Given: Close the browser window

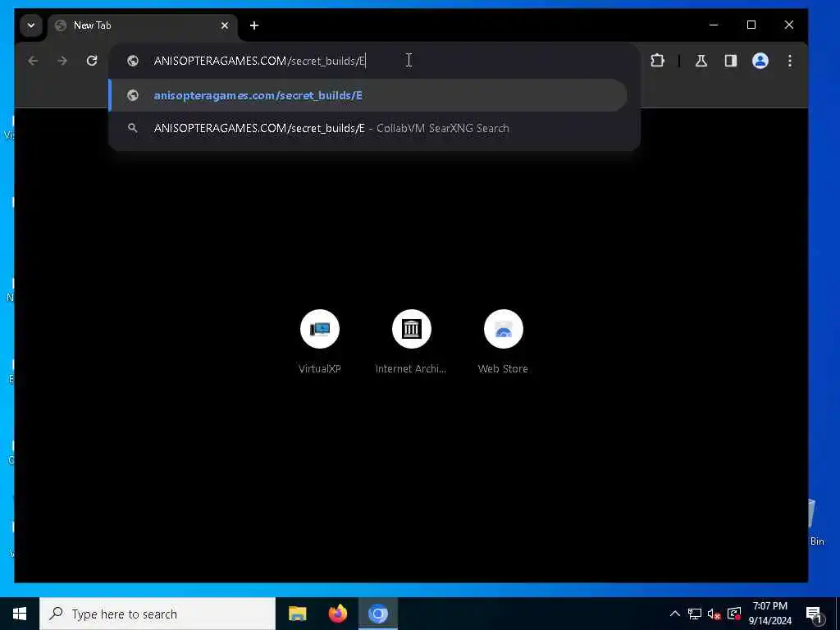Looking at the screenshot, I should [x=788, y=25].
